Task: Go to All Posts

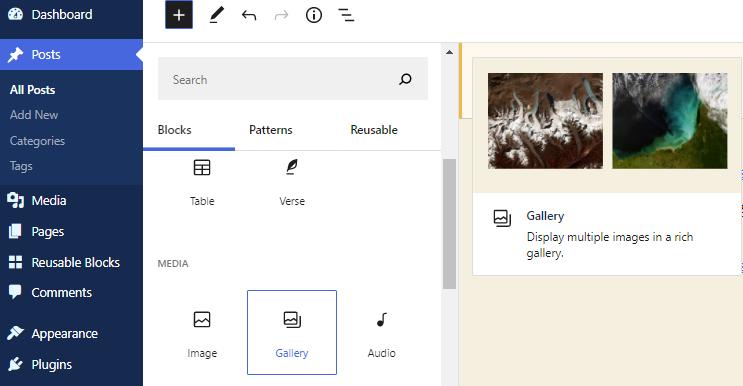Action: tap(32, 90)
